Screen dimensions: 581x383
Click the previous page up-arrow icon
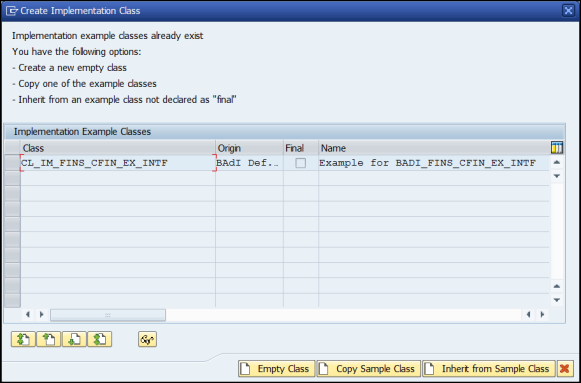pyautogui.click(x=49, y=339)
